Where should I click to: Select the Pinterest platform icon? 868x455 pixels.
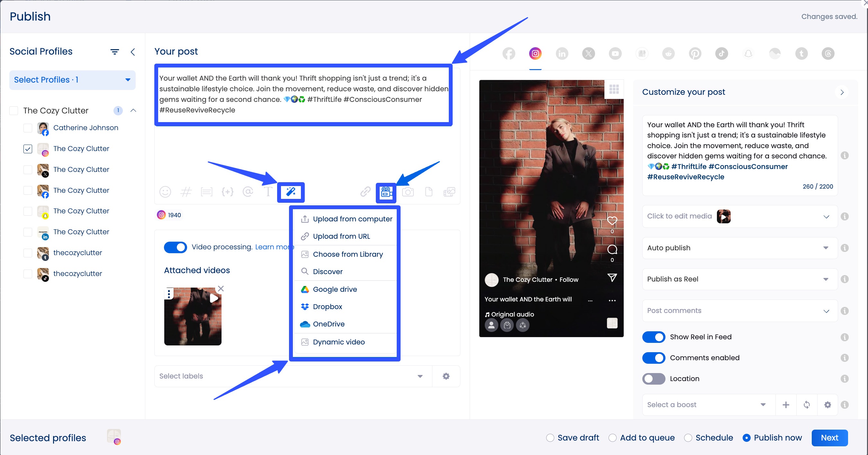tap(695, 53)
